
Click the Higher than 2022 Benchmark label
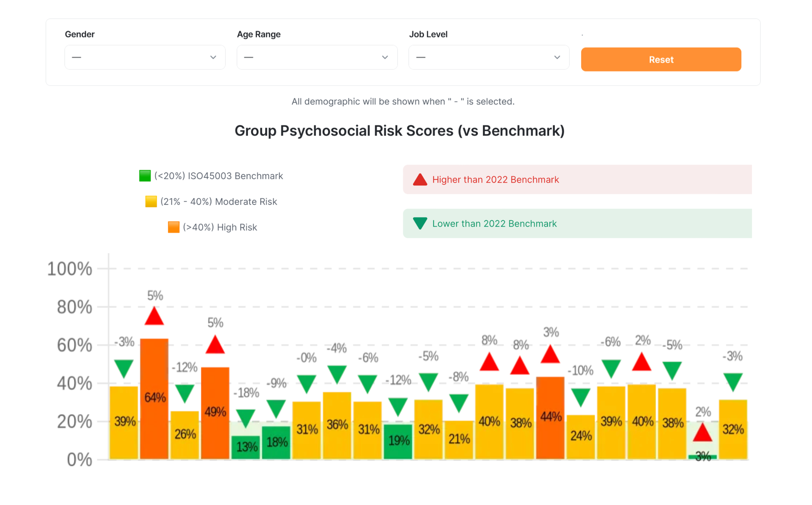click(x=495, y=180)
